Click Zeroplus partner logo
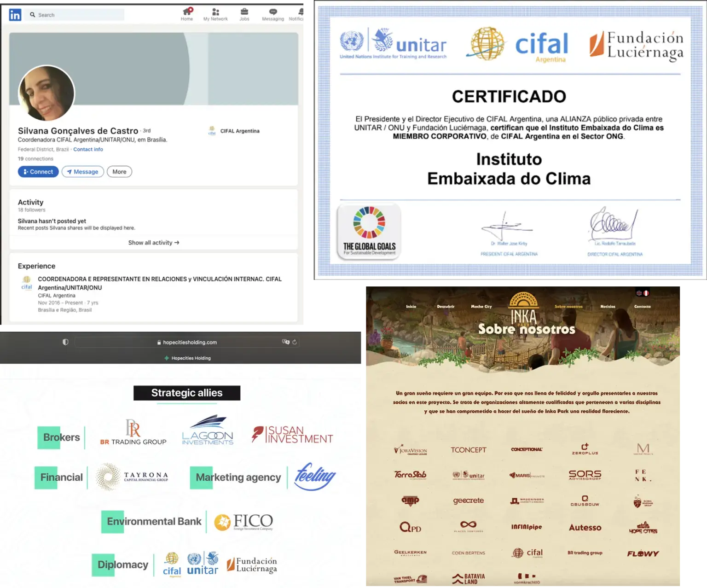Image resolution: width=707 pixels, height=588 pixels. point(585,449)
